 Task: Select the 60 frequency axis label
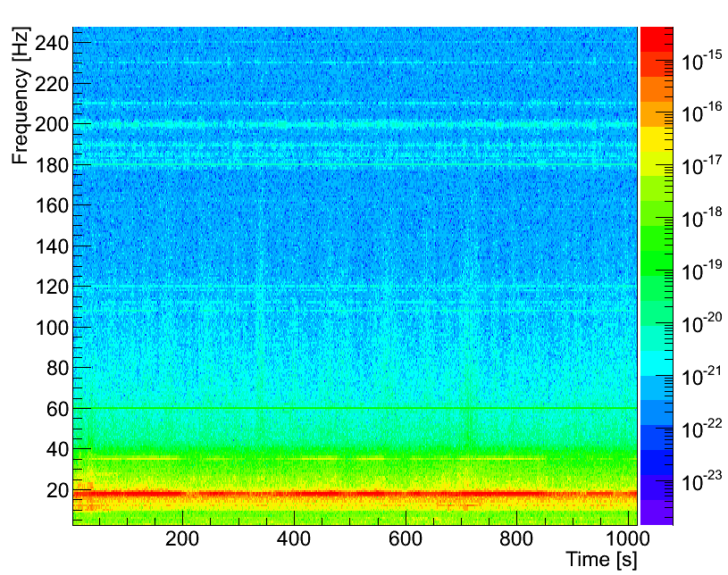tap(57, 409)
